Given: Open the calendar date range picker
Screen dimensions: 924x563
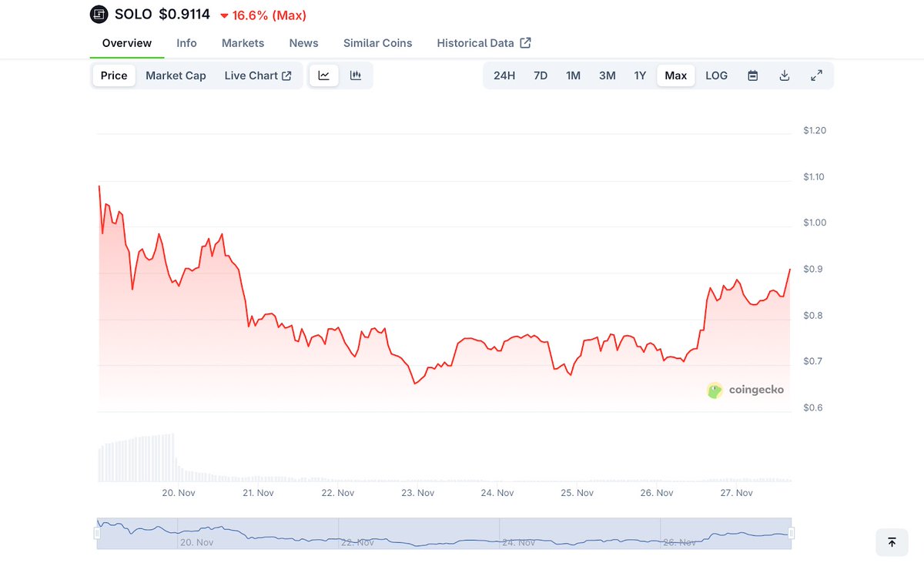Looking at the screenshot, I should 753,75.
